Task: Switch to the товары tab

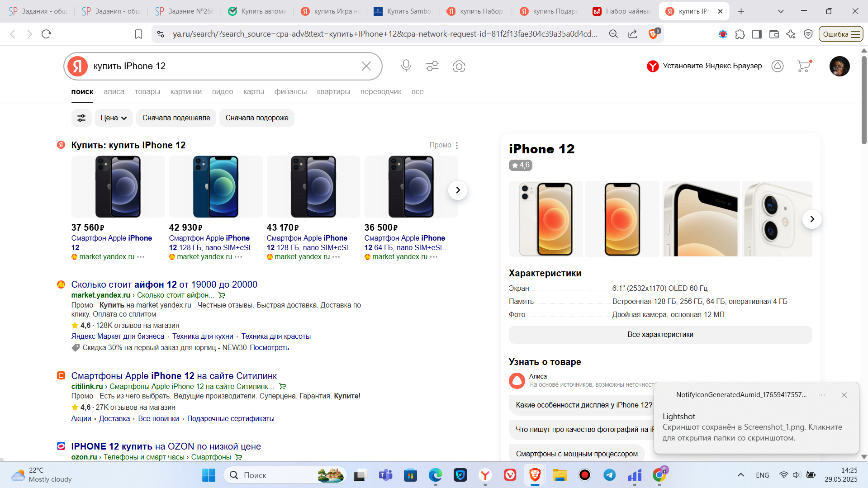Action: pyautogui.click(x=147, y=92)
